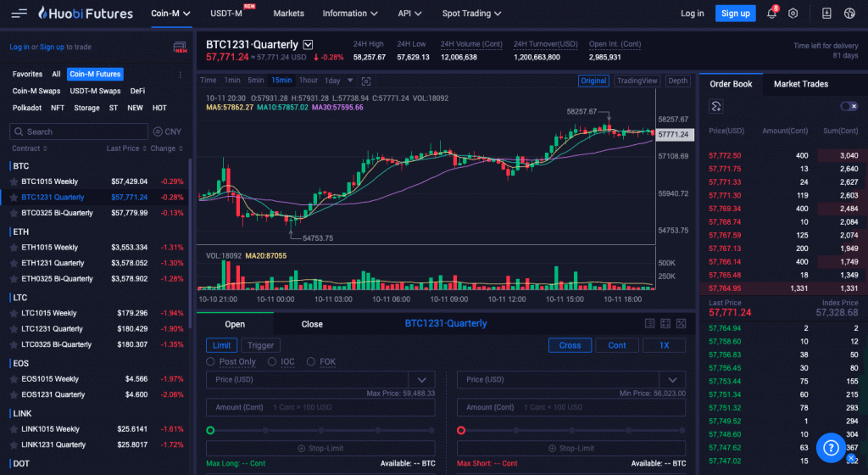Switch chart to Depth view

click(677, 81)
